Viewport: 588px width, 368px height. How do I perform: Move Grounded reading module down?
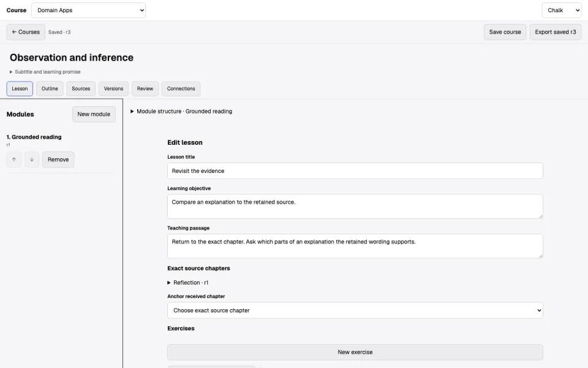(32, 159)
